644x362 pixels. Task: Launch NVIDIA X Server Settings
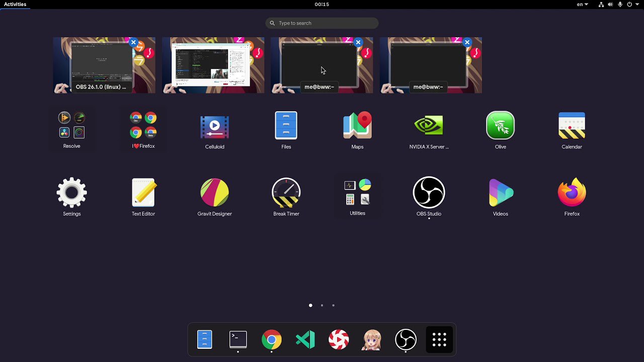[x=429, y=129]
